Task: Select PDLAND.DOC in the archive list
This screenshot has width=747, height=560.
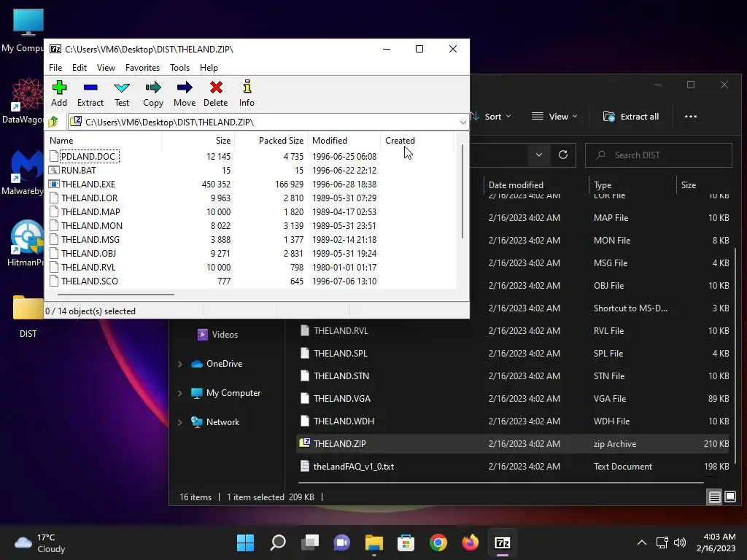Action: (88, 156)
